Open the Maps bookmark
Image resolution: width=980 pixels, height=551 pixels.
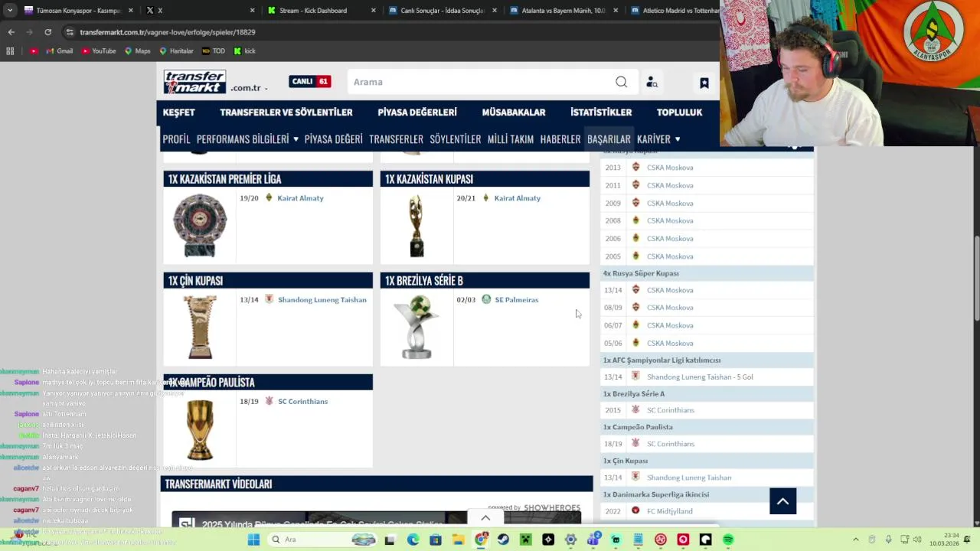(137, 51)
